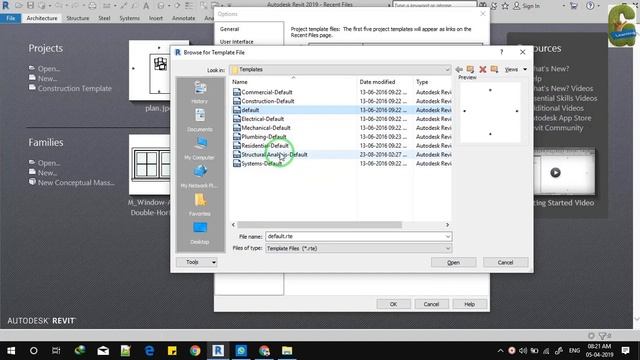Click the horizontal scrollbar in file list
This screenshot has height=360, width=640.
[320, 225]
